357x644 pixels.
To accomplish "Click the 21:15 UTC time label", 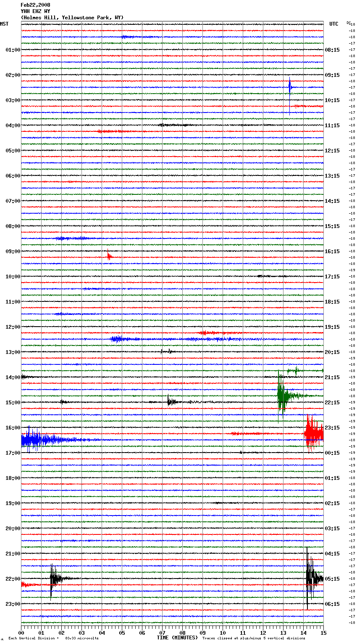I will tap(332, 377).
